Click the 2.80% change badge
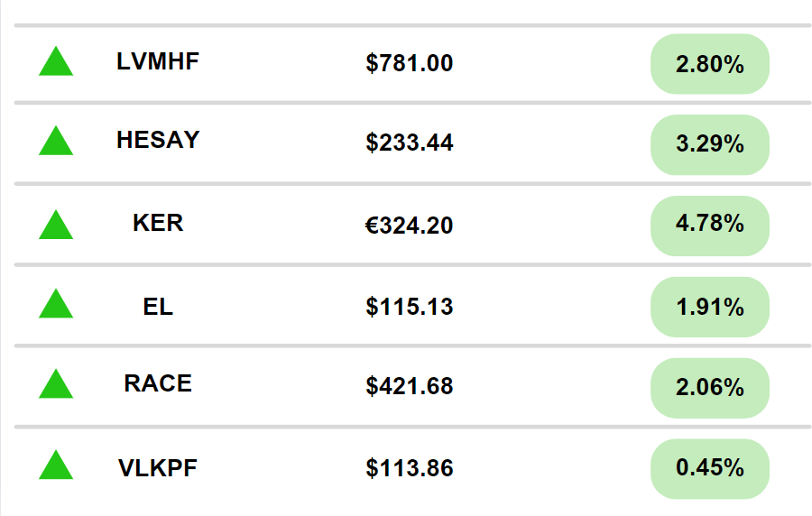Image resolution: width=812 pixels, height=516 pixels. (709, 64)
